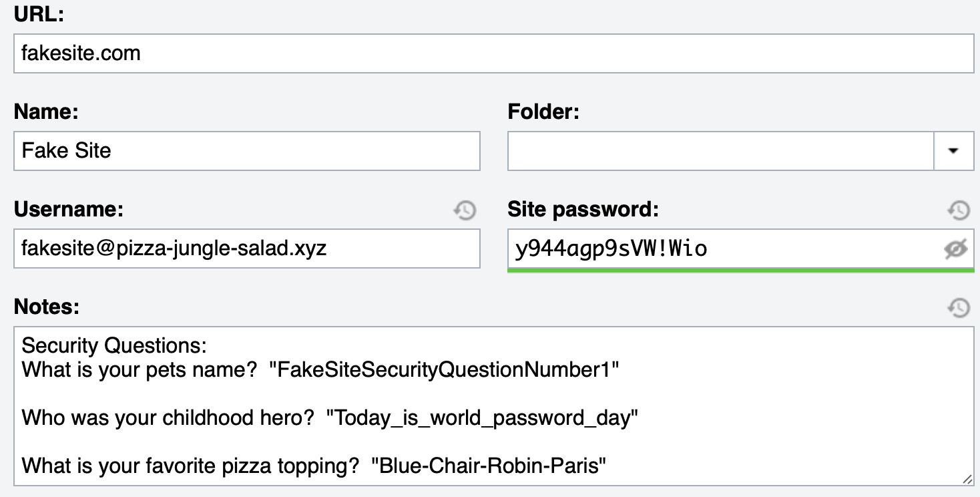Click the Blue-Chair-Robin-Paris answer text
980x497 pixels.
click(x=489, y=466)
